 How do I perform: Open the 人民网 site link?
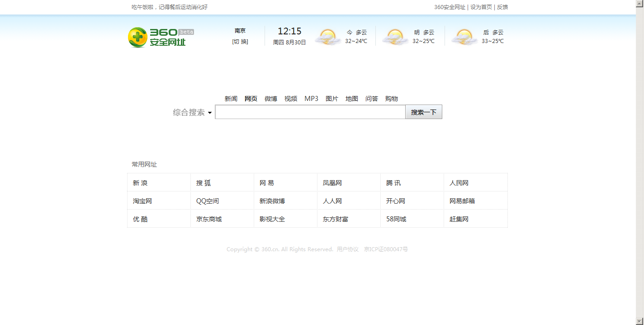click(459, 183)
